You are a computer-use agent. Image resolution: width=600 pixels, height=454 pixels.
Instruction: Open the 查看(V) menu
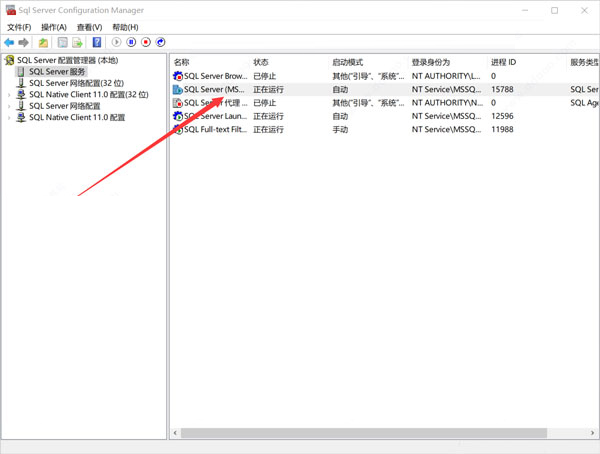[90, 27]
